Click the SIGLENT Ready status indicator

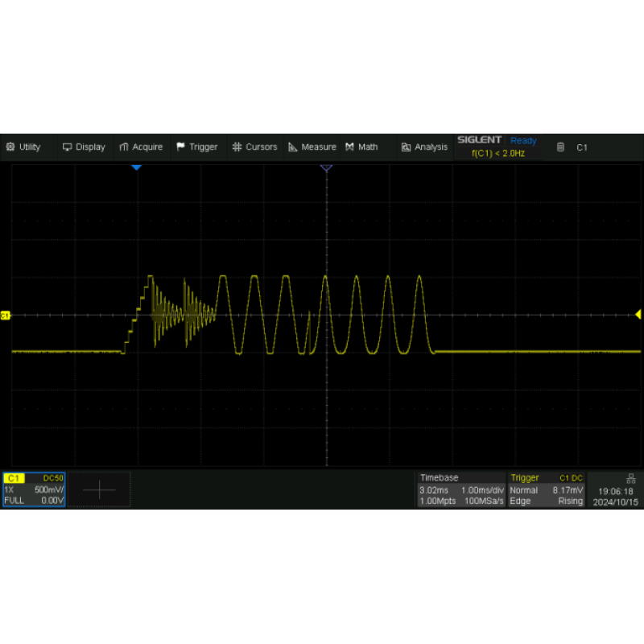497,140
